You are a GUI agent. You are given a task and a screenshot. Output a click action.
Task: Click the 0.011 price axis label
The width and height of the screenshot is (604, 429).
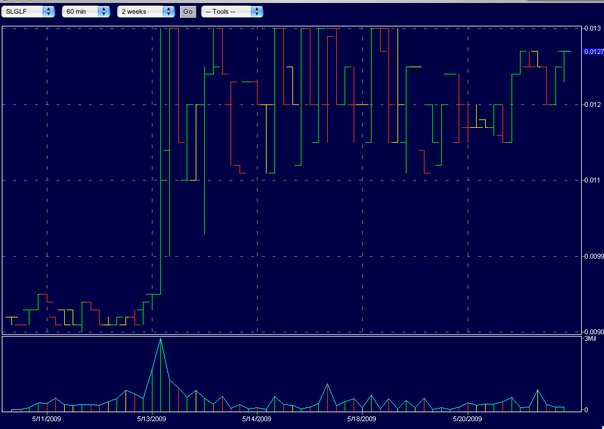coord(591,180)
